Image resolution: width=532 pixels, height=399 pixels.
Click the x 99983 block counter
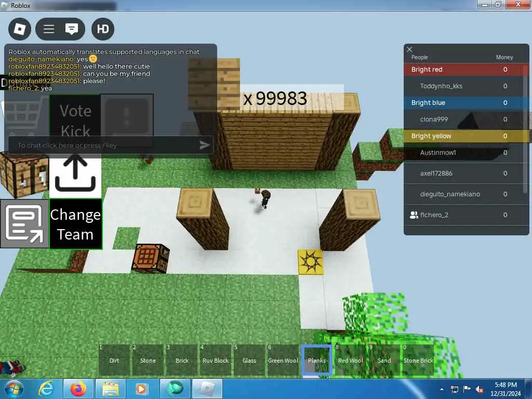tap(275, 98)
